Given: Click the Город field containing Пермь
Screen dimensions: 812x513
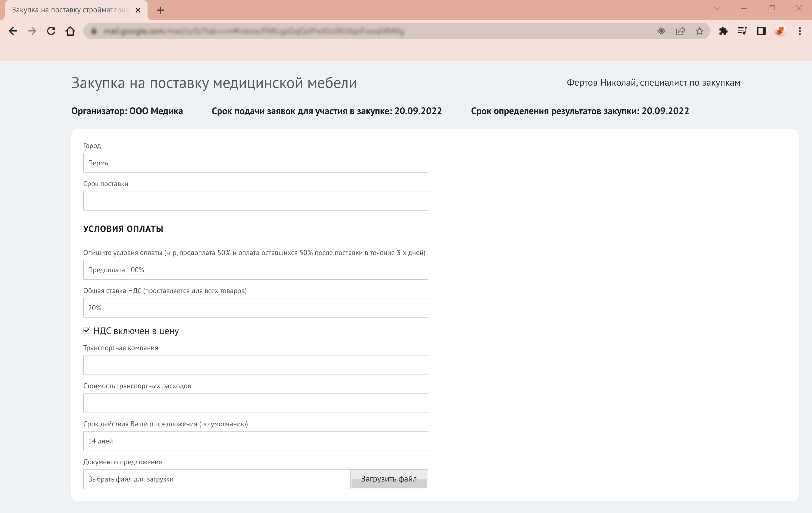Looking at the screenshot, I should click(255, 163).
